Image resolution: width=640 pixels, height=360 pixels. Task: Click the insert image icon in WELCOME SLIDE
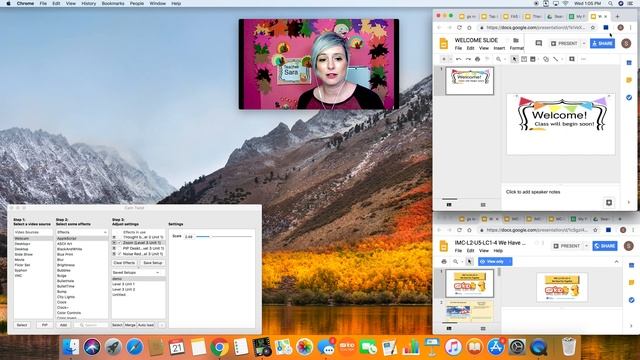533,59
